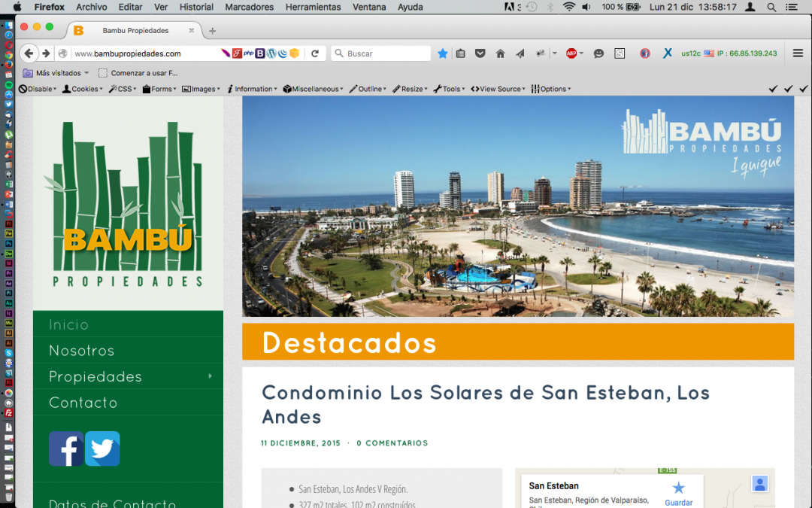Open the Forms dropdown in developer toolbar
The width and height of the screenshot is (812, 508).
pyautogui.click(x=159, y=89)
